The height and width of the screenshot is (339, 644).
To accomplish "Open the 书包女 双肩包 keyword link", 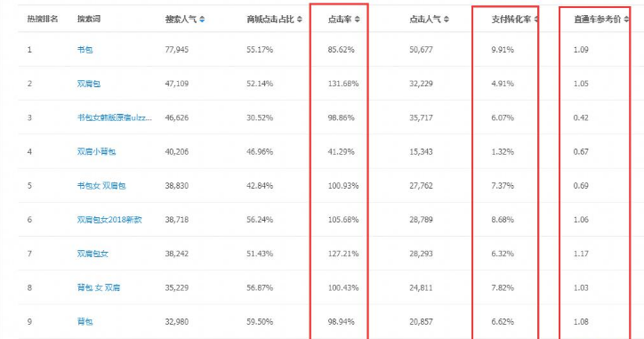I will 101,186.
